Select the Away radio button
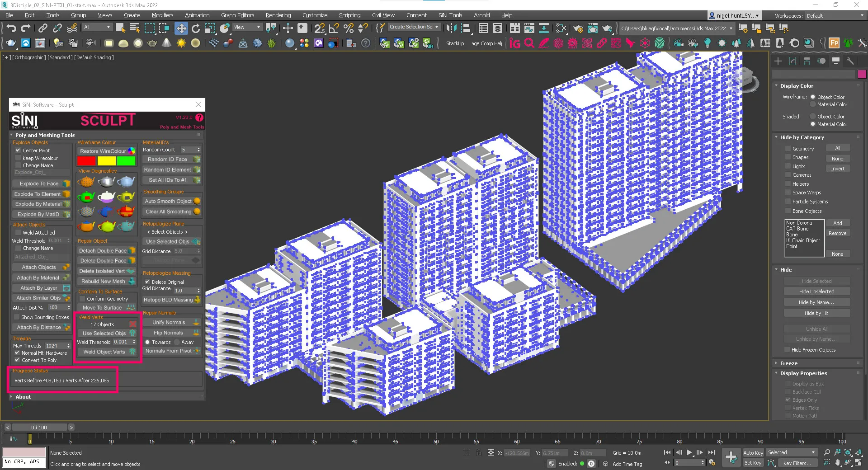This screenshot has width=868, height=470. (177, 342)
